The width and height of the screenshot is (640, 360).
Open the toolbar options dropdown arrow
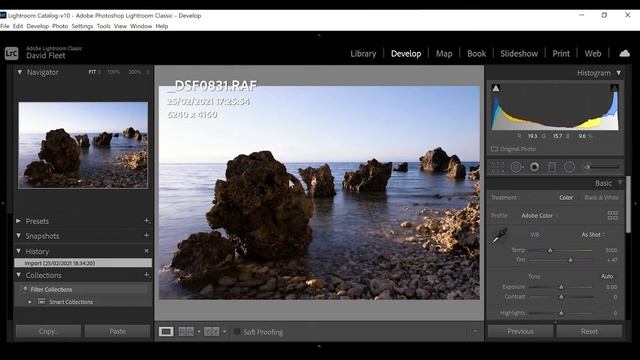pyautogui.click(x=475, y=331)
